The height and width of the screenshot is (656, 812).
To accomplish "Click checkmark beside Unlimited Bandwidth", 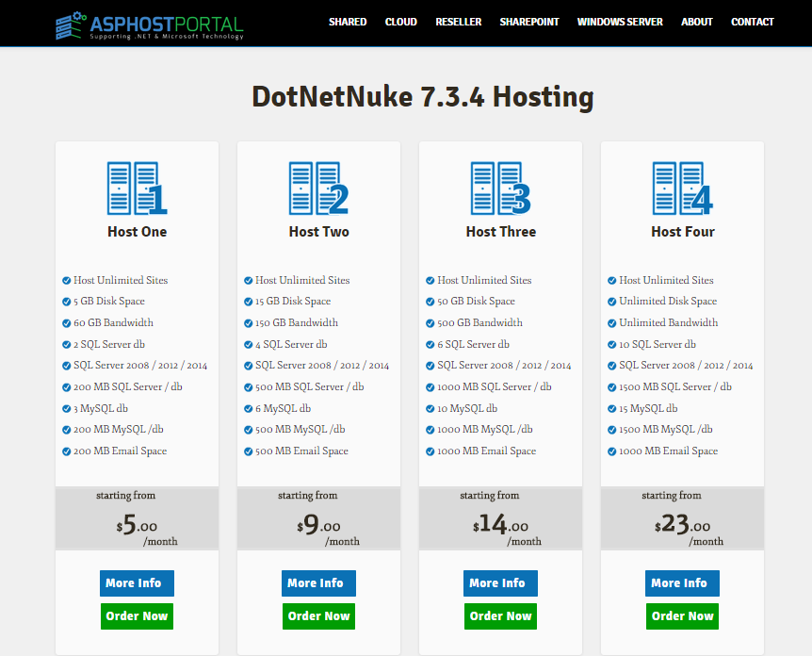I will [x=611, y=323].
